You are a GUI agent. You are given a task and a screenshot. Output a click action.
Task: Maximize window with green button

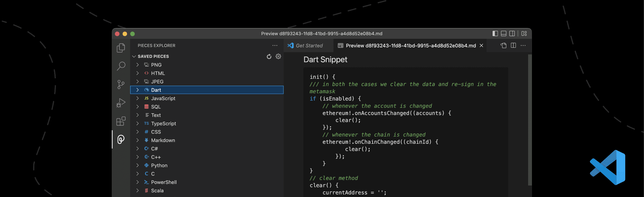[x=132, y=34]
